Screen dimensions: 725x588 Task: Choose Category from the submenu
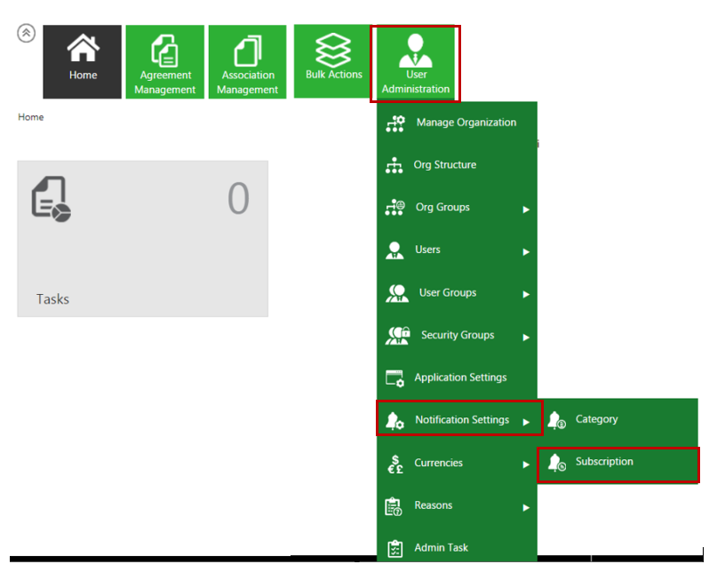point(596,419)
